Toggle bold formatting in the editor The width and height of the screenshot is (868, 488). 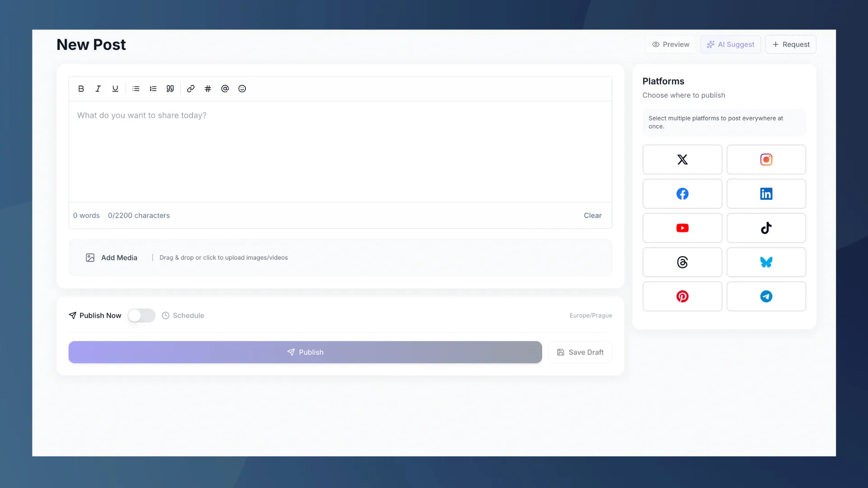[x=81, y=89]
